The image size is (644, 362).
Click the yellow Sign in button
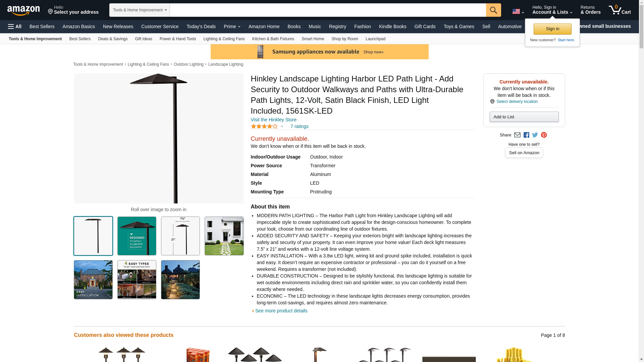click(552, 29)
